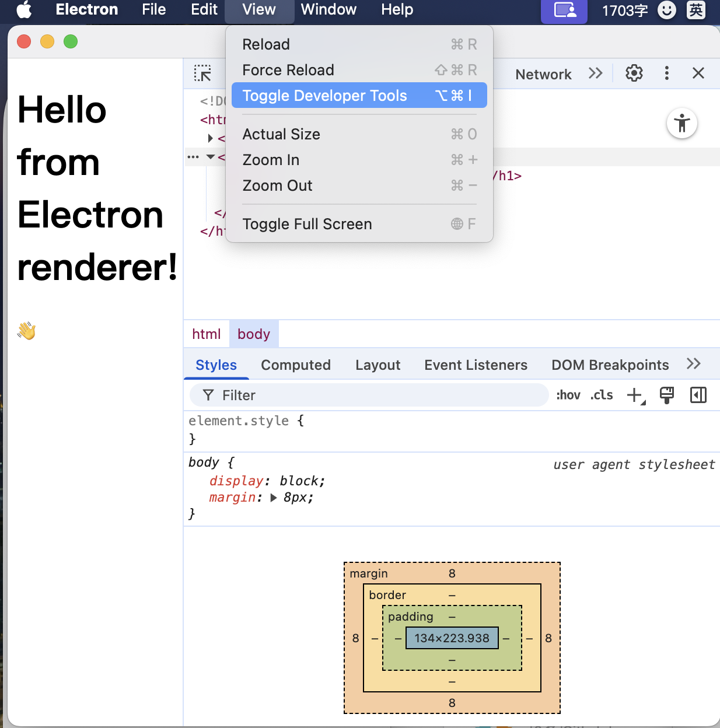Image resolution: width=720 pixels, height=728 pixels.
Task: Expand the collapsed DOM node triangle
Action: coord(211,138)
